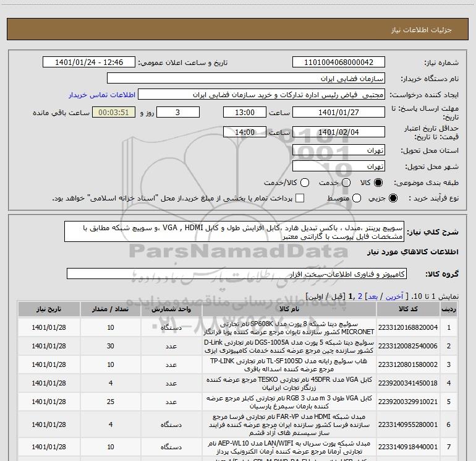Click the need number field 1101004068000042
The image size is (476, 461).
click(339, 62)
